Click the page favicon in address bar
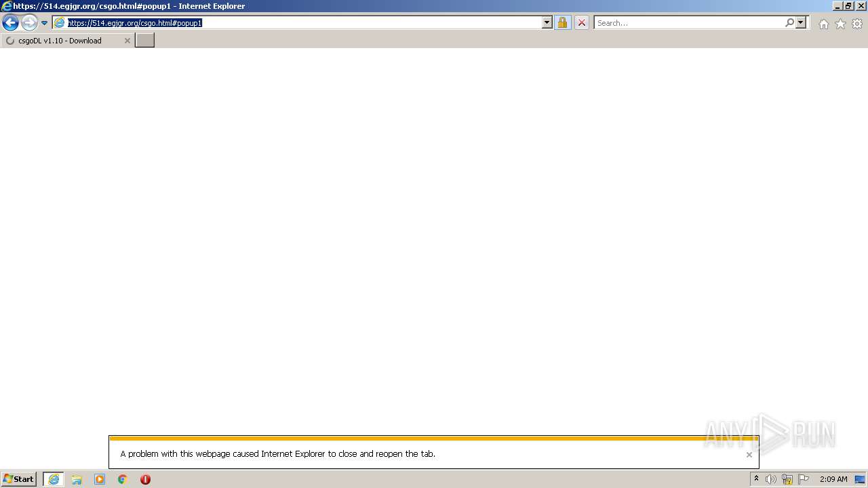The height and width of the screenshot is (488, 868). [x=60, y=23]
